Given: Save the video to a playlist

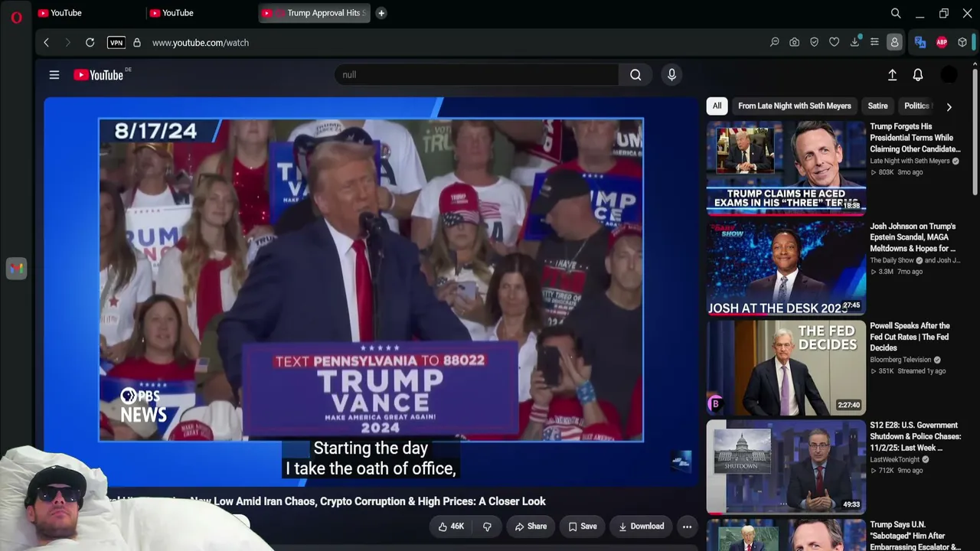Looking at the screenshot, I should (x=583, y=527).
